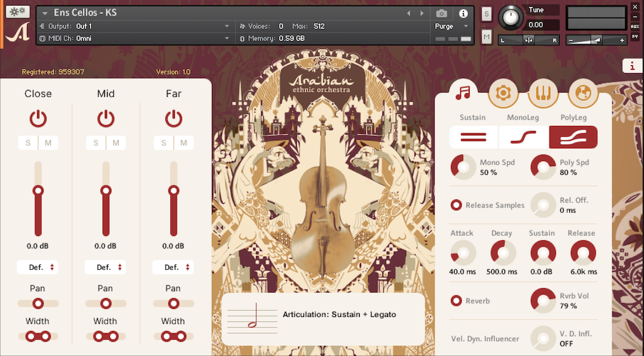Open Far mic Def. output dropdown
The width and height of the screenshot is (644, 356).
point(173,267)
